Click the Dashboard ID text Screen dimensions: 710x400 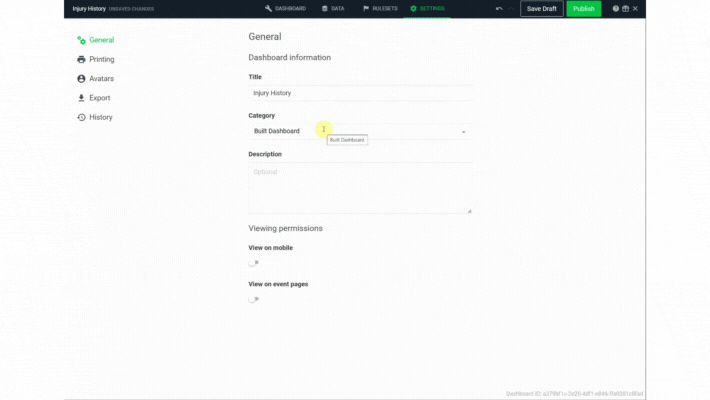point(575,394)
